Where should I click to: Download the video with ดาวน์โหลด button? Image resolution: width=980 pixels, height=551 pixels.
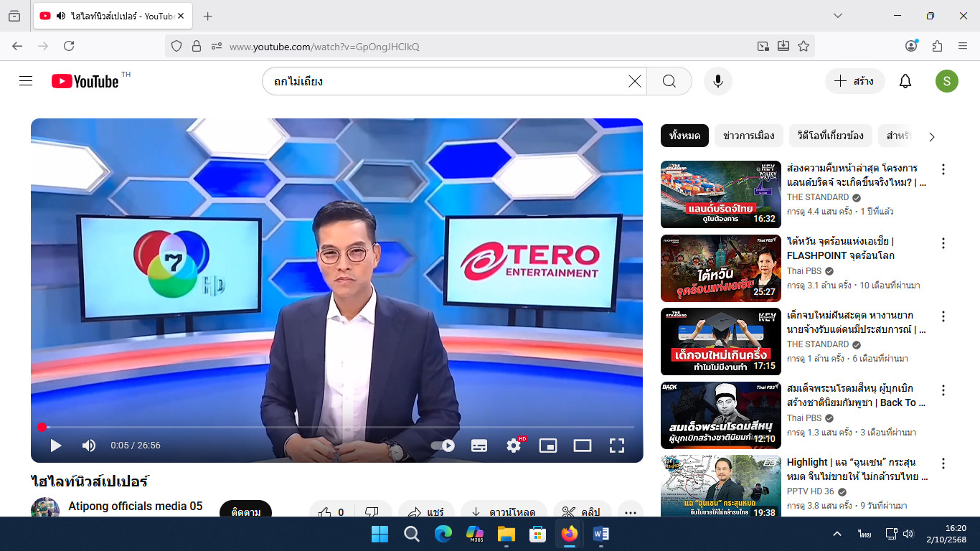pyautogui.click(x=504, y=512)
